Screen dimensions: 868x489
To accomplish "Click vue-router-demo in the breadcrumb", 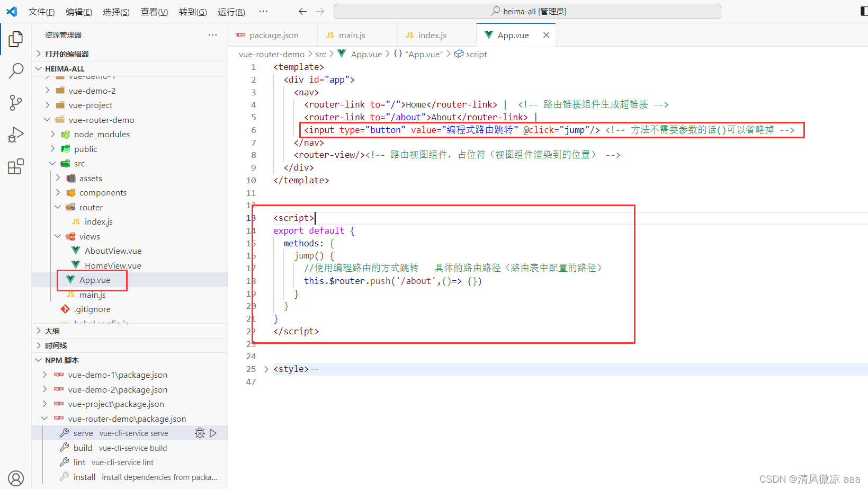I will pos(272,54).
